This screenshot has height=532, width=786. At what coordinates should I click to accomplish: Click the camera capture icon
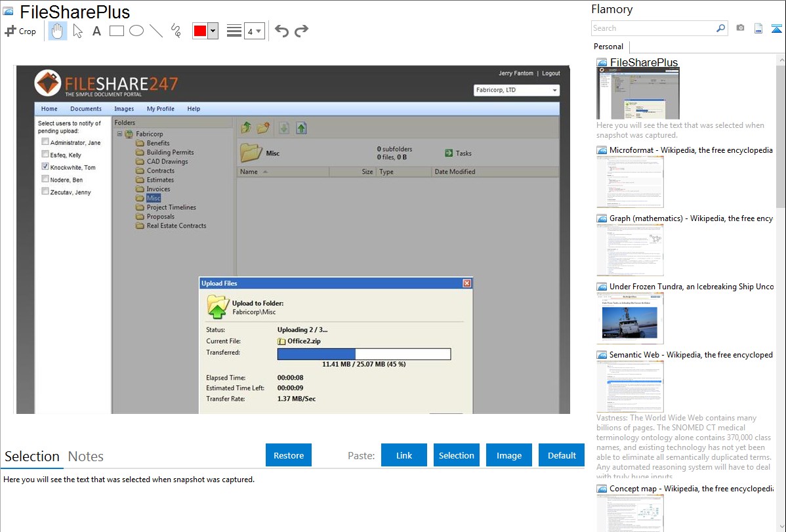pyautogui.click(x=740, y=28)
